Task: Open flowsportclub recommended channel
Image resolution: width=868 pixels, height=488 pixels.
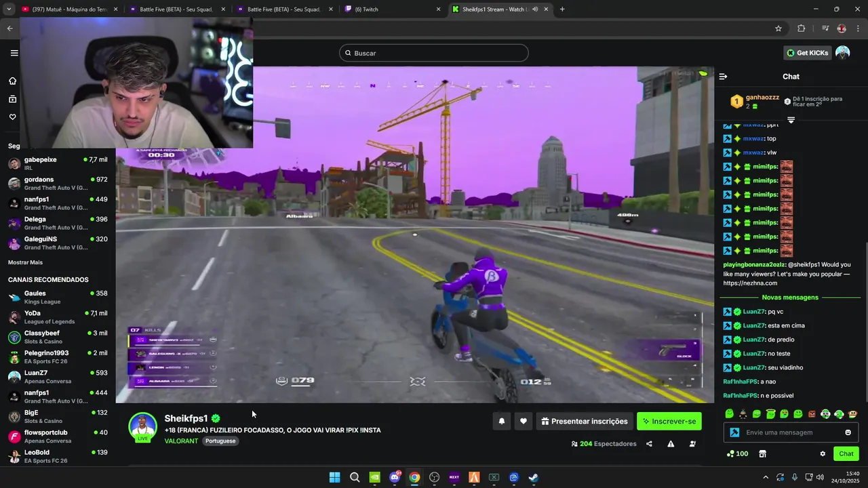Action: (x=58, y=436)
